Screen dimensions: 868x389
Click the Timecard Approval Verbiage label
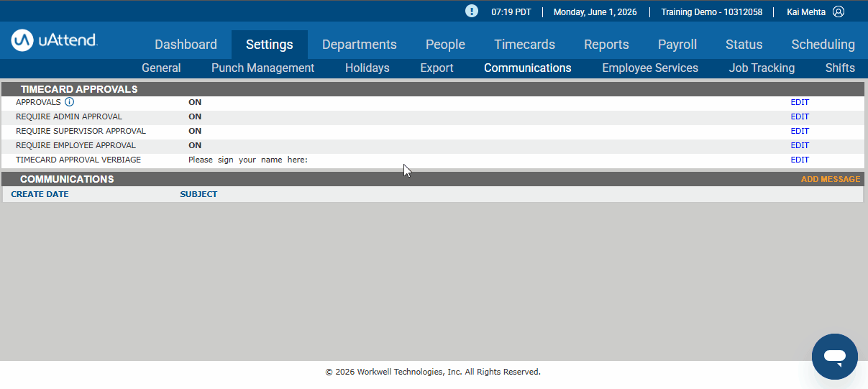tap(78, 160)
